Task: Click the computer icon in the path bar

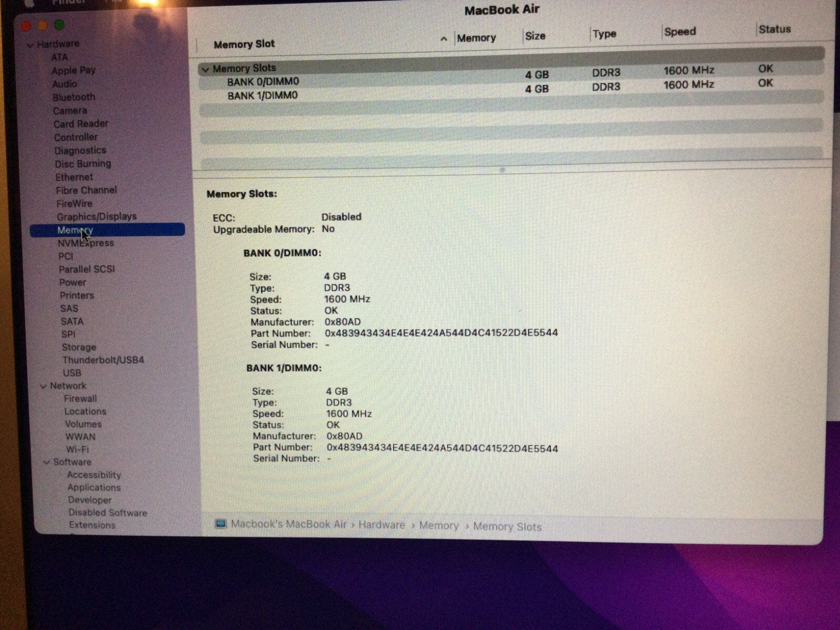Action: point(221,523)
